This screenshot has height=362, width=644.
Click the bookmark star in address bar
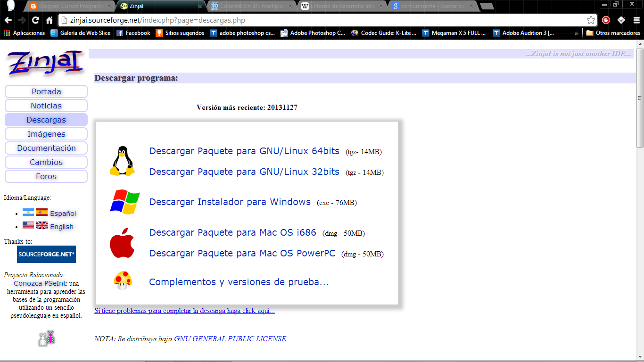click(591, 21)
